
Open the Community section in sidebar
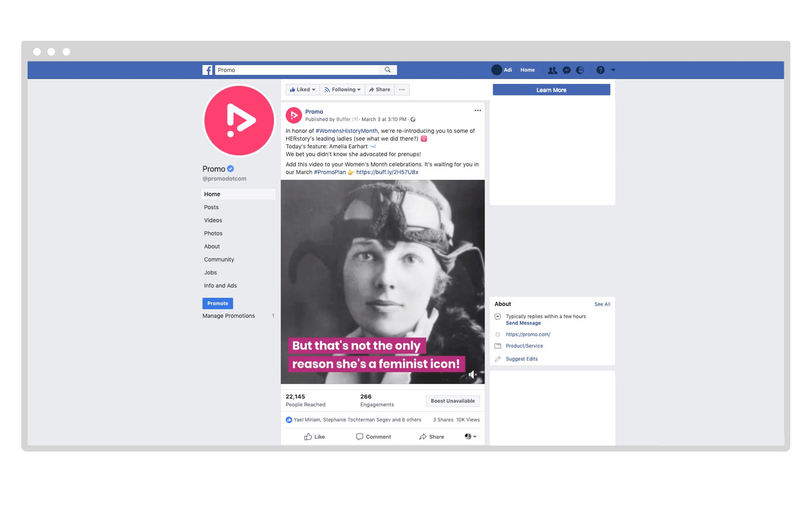point(219,259)
